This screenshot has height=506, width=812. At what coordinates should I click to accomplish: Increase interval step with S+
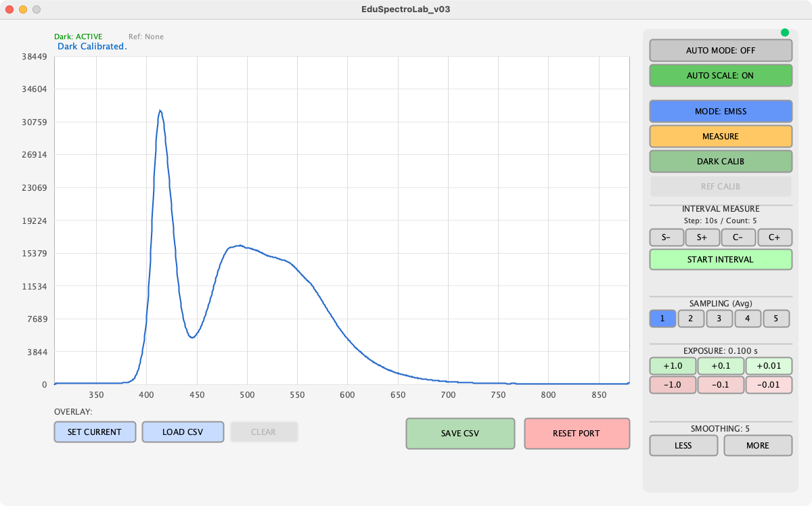point(702,237)
